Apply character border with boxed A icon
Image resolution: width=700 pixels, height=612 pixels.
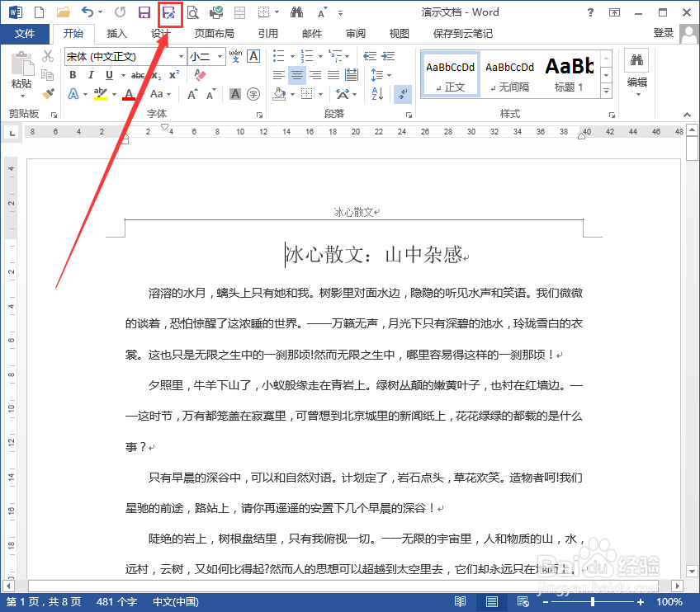253,56
